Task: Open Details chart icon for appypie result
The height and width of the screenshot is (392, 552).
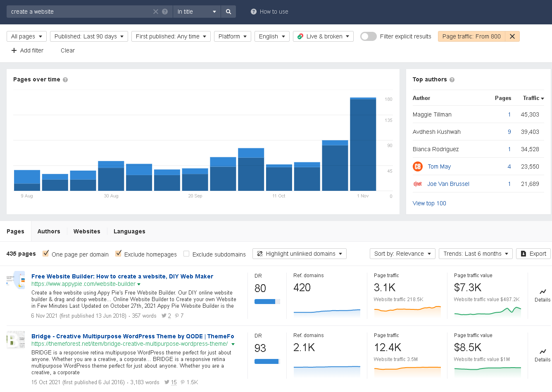Action: 543,292
